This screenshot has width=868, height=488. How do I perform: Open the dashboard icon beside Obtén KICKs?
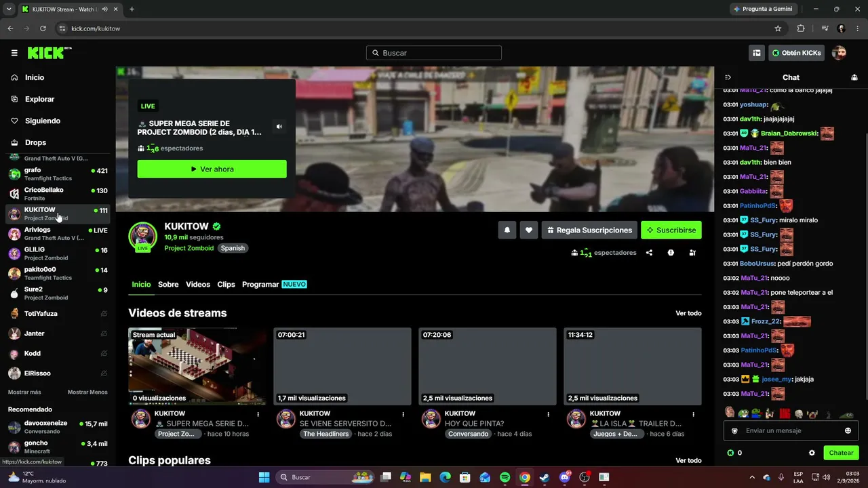(757, 53)
